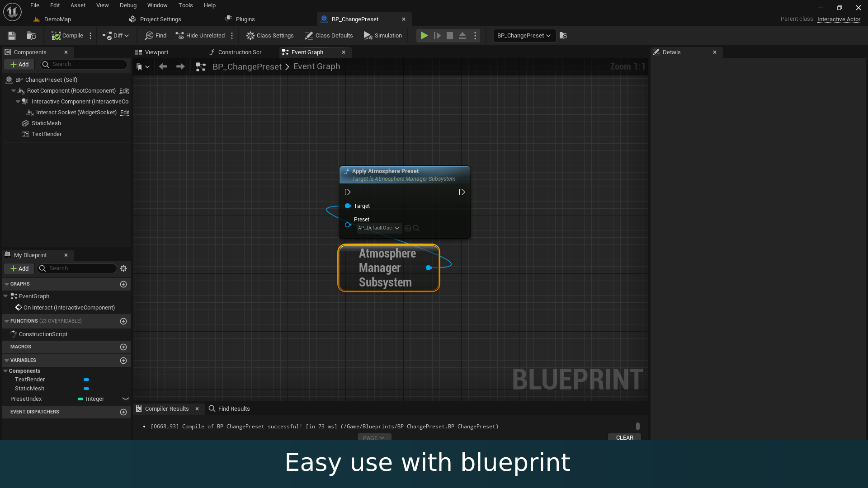Open Class Settings from the toolbar
Image resolution: width=868 pixels, height=488 pixels.
pos(270,36)
